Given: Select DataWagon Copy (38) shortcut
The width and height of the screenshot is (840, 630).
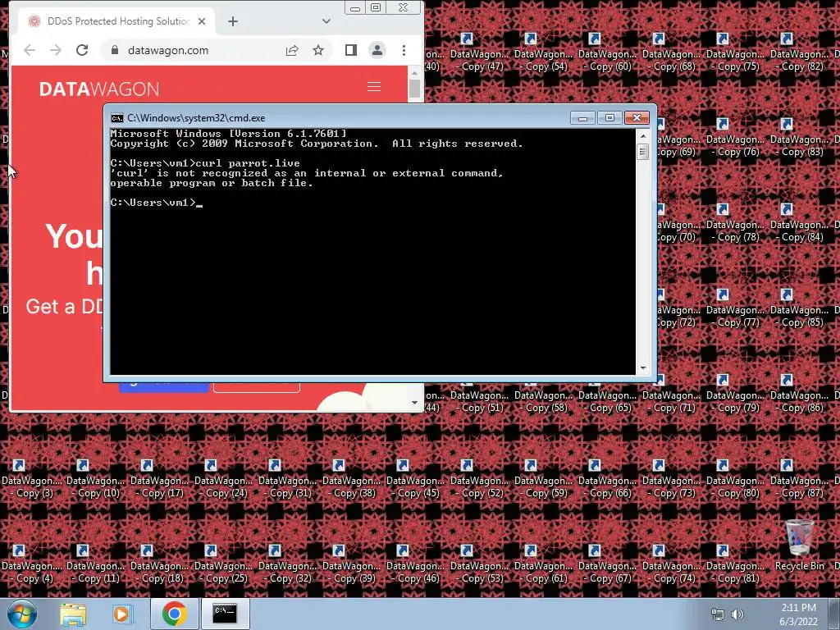Looking at the screenshot, I should click(x=352, y=478).
